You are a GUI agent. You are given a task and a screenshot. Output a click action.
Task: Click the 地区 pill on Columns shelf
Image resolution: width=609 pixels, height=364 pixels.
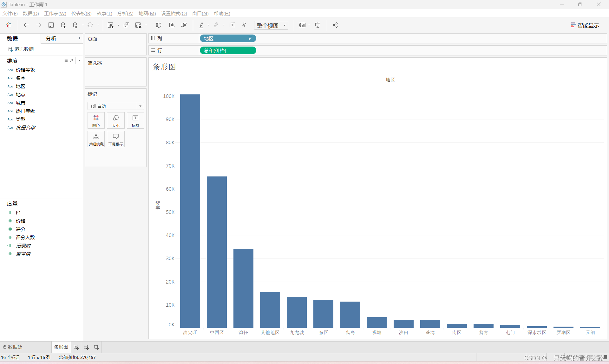pyautogui.click(x=228, y=38)
